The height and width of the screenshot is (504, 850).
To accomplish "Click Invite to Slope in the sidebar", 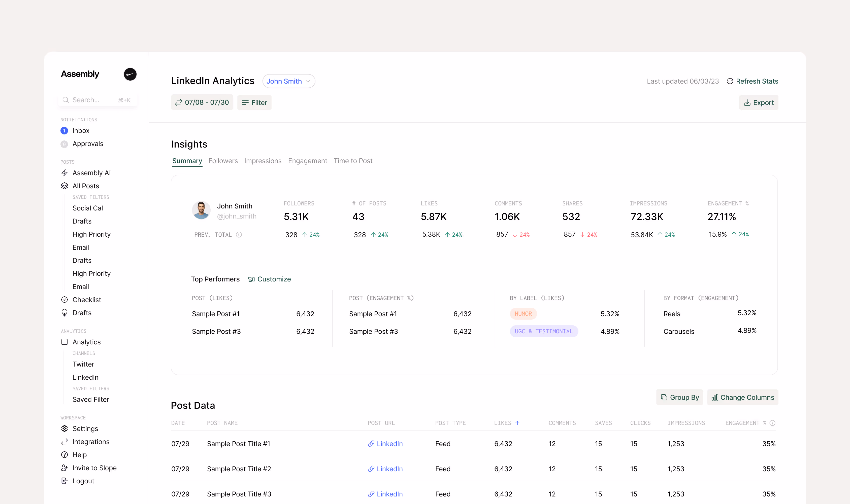I will (94, 468).
